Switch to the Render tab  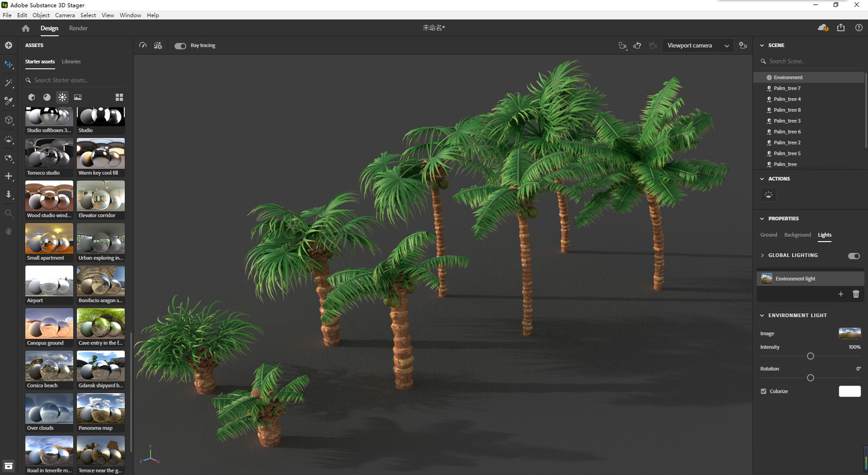point(78,28)
